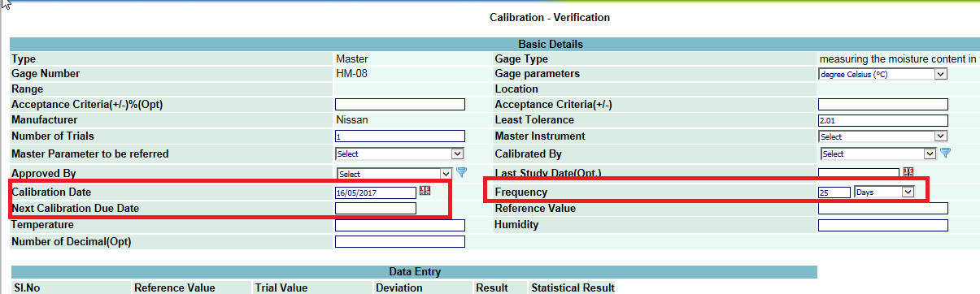980x294 pixels.
Task: Open the Approved By dropdown
Action: (x=394, y=173)
